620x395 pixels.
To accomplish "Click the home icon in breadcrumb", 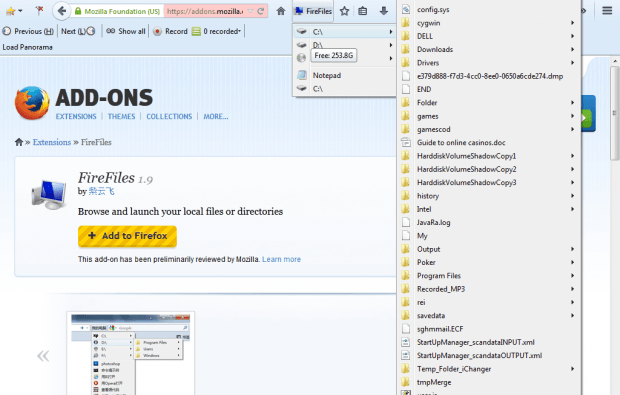I will (19, 142).
